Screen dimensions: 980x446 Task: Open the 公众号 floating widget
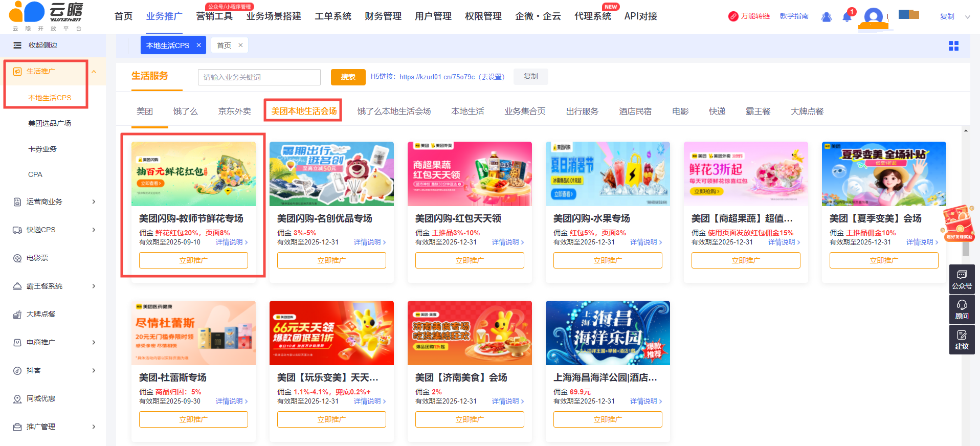[962, 280]
